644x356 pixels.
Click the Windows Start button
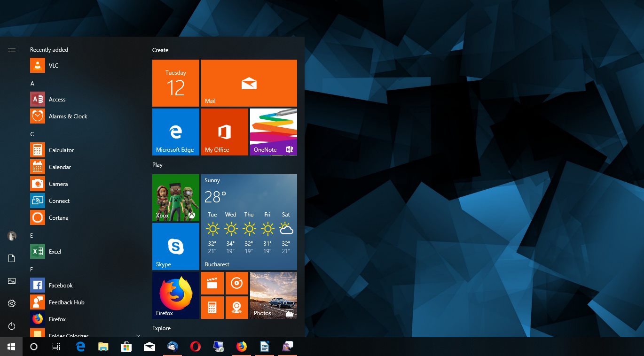11,347
